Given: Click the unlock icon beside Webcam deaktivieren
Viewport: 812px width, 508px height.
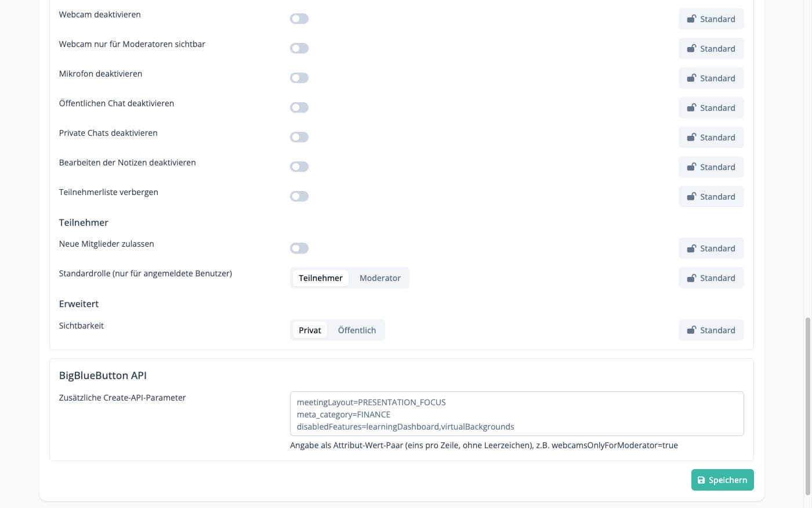Looking at the screenshot, I should point(691,19).
